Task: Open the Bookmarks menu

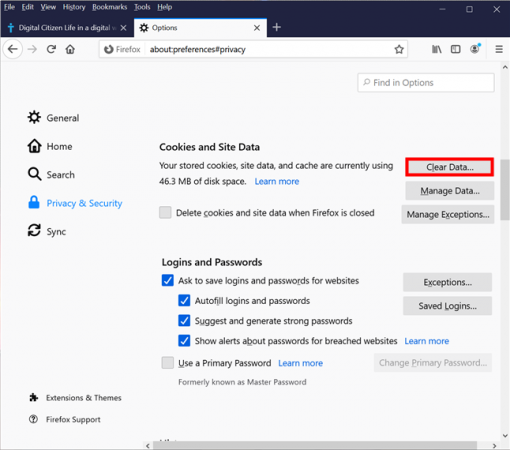Action: pyautogui.click(x=110, y=7)
